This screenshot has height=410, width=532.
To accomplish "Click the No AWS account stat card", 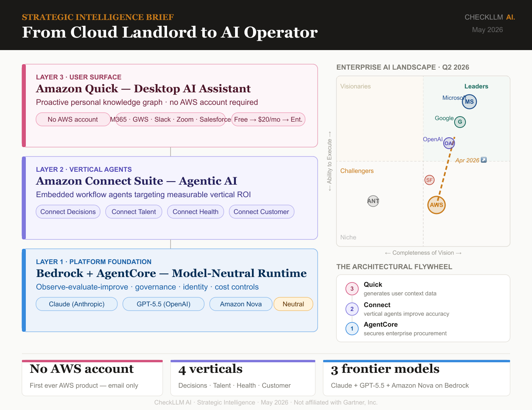I will tap(92, 378).
